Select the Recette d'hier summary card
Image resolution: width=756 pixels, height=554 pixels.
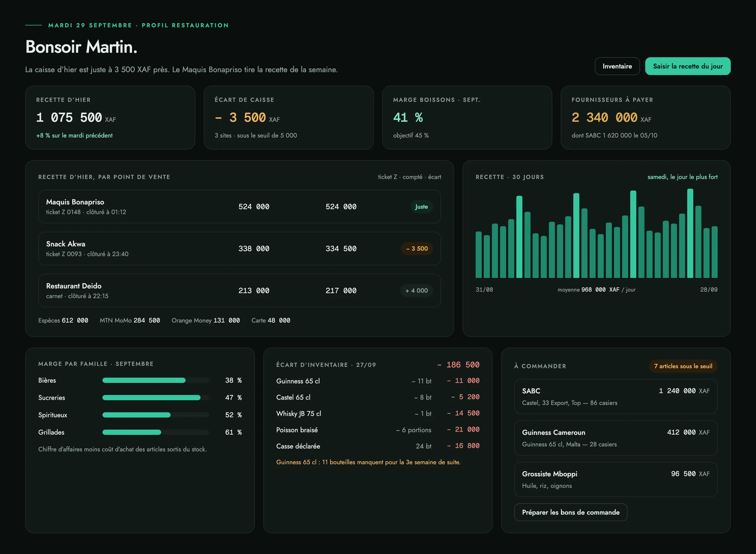point(110,118)
